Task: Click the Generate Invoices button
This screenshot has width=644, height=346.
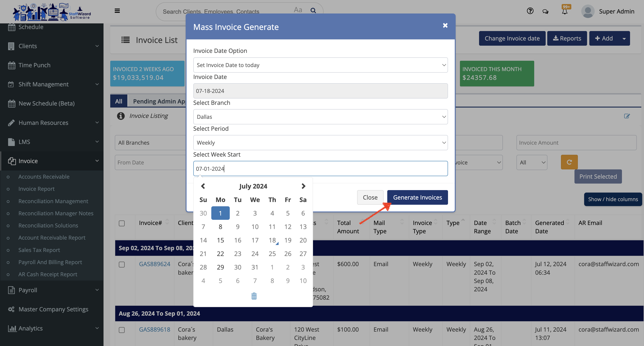Action: coord(417,198)
